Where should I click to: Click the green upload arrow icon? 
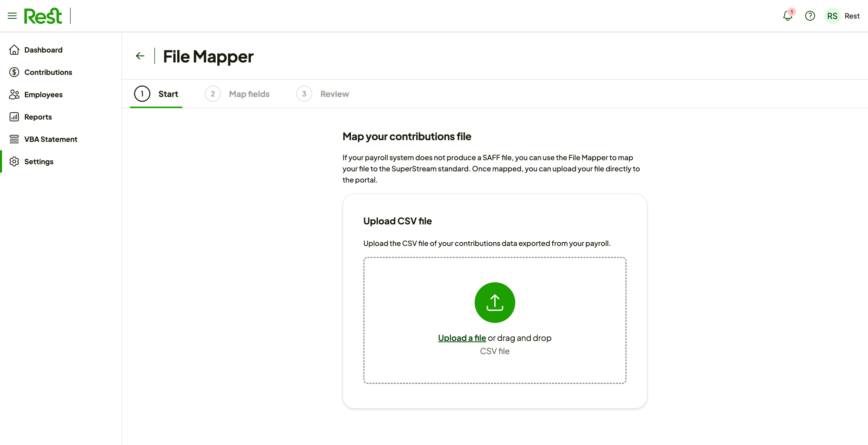tap(494, 302)
